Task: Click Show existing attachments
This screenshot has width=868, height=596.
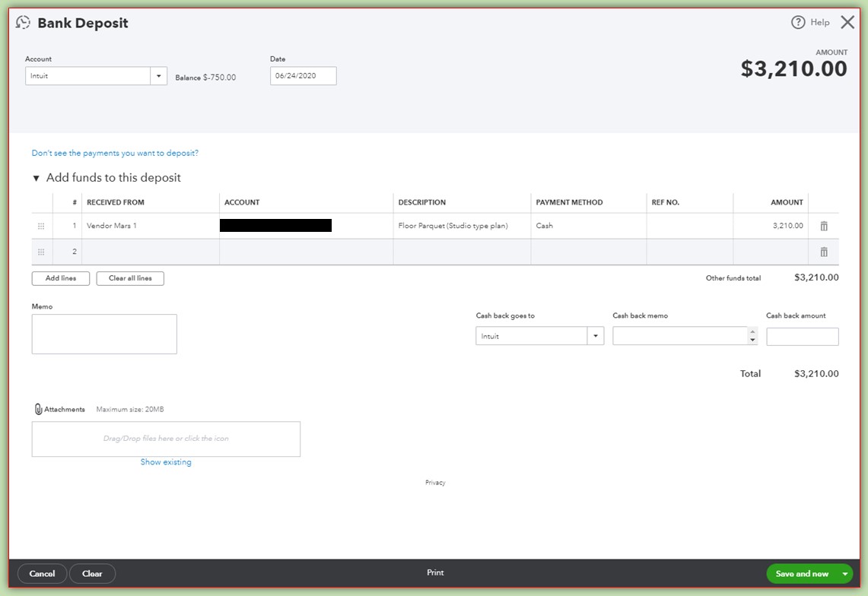Action: pyautogui.click(x=166, y=461)
